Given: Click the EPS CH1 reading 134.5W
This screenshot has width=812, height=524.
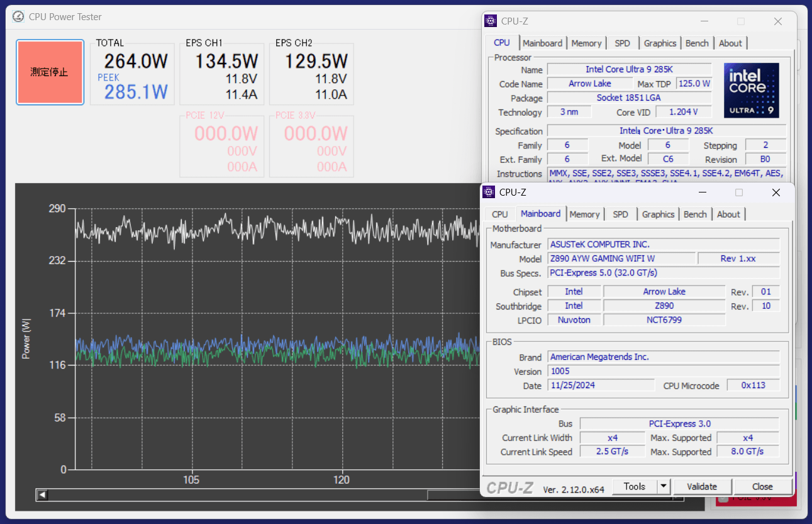Looking at the screenshot, I should [x=226, y=62].
